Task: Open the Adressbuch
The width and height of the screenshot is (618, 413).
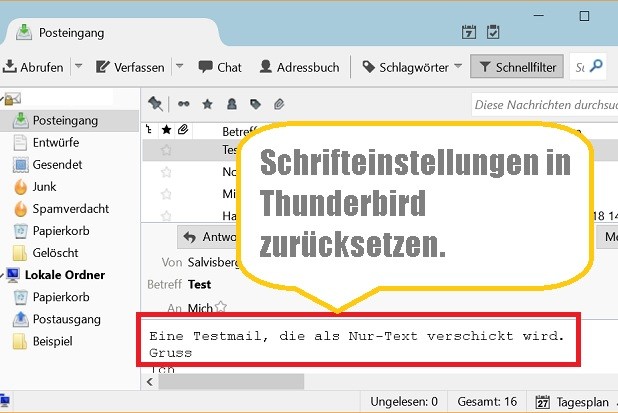Action: [299, 67]
